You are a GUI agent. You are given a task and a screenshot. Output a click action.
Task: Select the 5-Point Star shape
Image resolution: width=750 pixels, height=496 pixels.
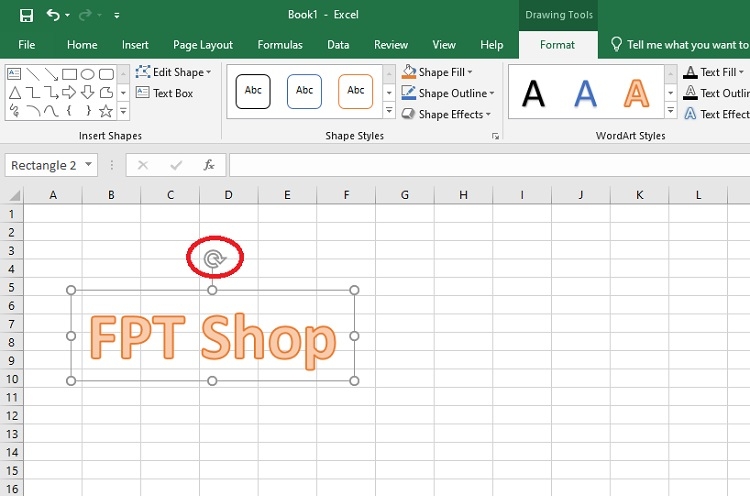point(106,111)
